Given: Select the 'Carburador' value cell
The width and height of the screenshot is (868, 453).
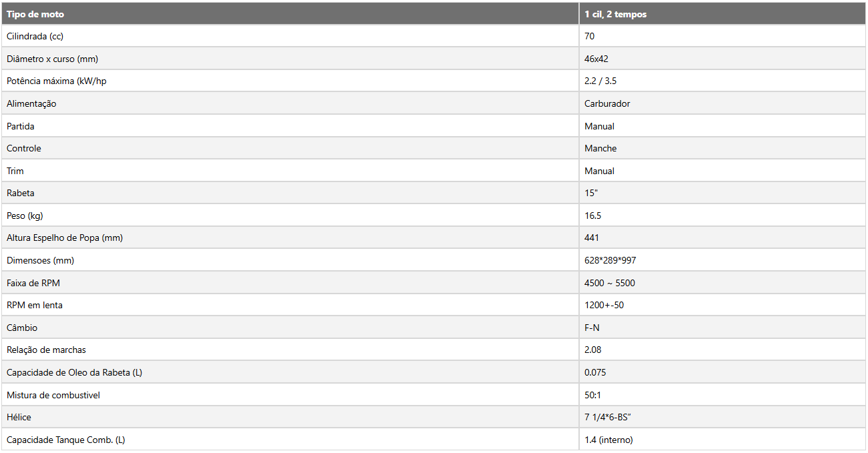Looking at the screenshot, I should pos(723,103).
